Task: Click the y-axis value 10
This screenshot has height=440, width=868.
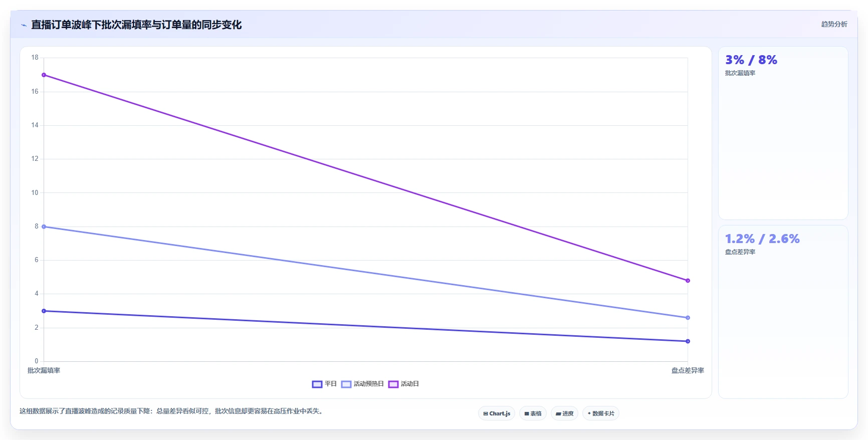Action: click(x=35, y=192)
